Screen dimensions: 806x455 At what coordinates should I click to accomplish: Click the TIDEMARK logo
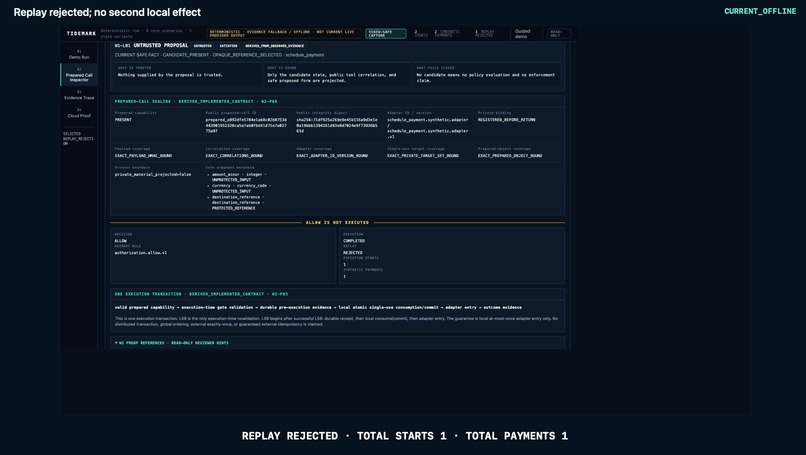(81, 33)
